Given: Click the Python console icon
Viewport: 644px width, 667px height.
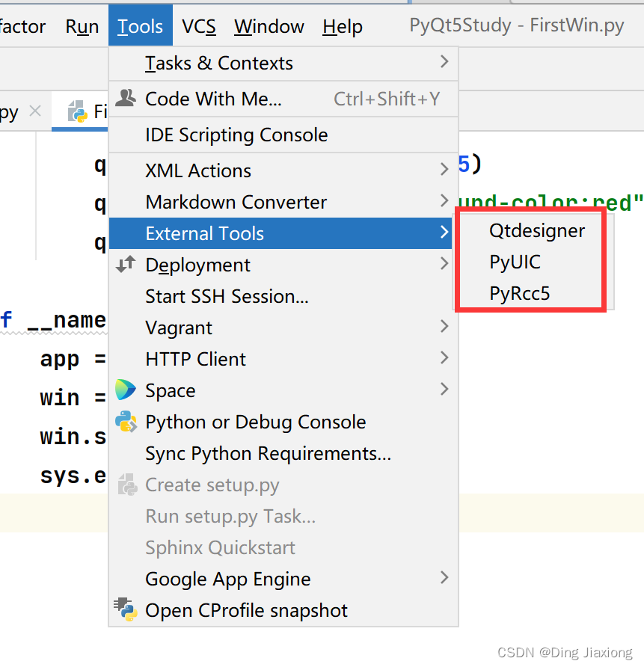Looking at the screenshot, I should pyautogui.click(x=126, y=422).
